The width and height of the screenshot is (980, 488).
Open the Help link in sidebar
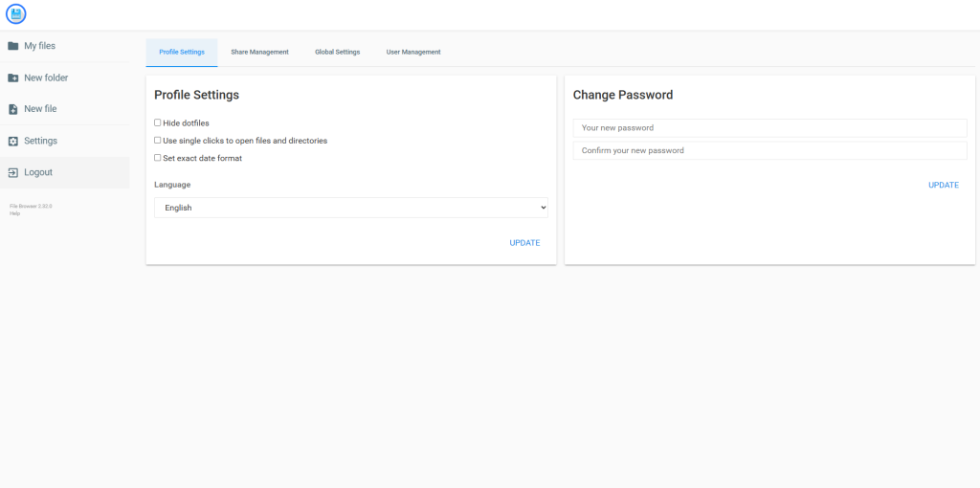coord(14,213)
